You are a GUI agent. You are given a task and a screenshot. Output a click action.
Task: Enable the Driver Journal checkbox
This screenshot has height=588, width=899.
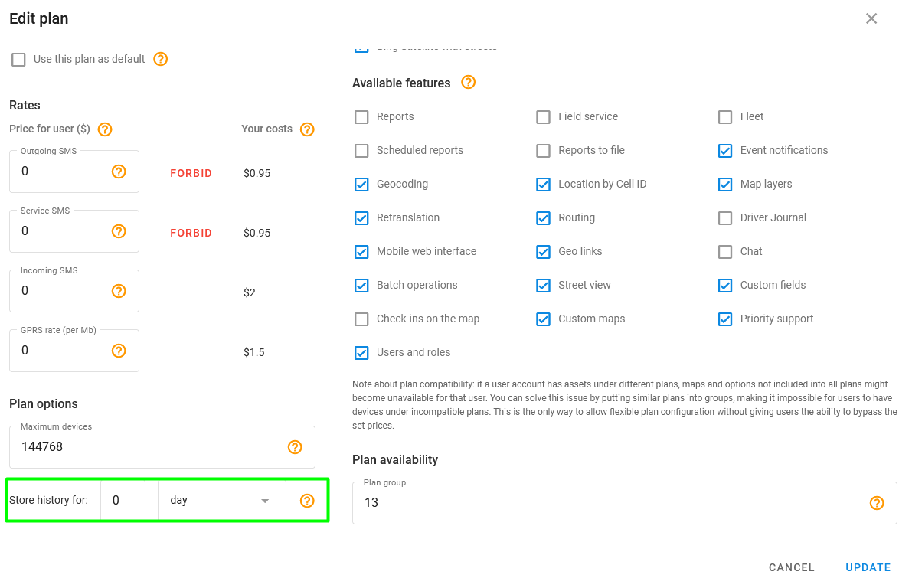tap(725, 218)
